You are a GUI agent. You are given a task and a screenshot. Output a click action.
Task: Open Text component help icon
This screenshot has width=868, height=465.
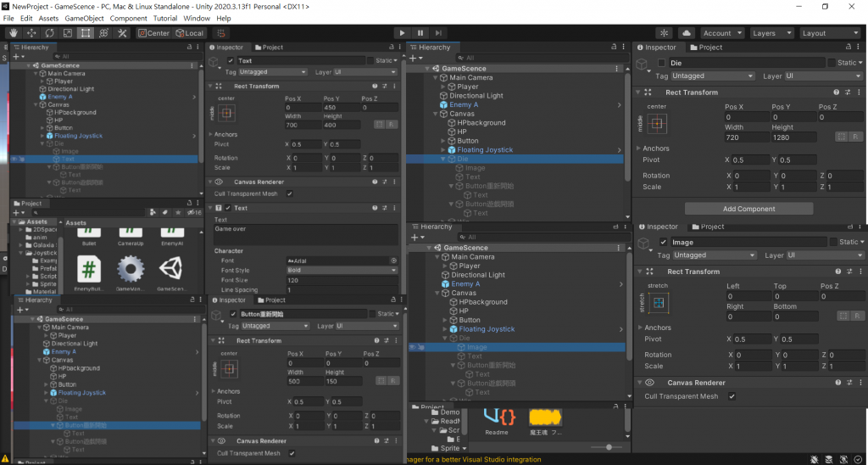click(x=375, y=208)
